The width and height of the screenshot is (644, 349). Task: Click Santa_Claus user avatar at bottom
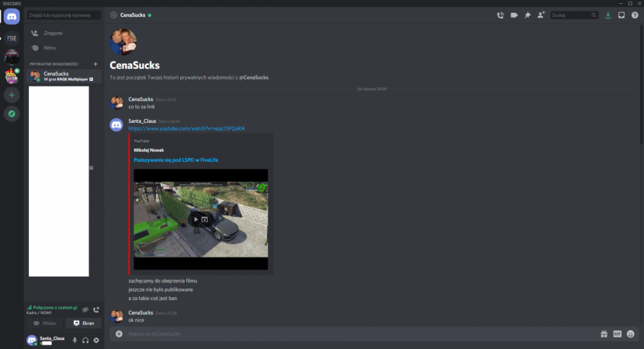(x=32, y=341)
